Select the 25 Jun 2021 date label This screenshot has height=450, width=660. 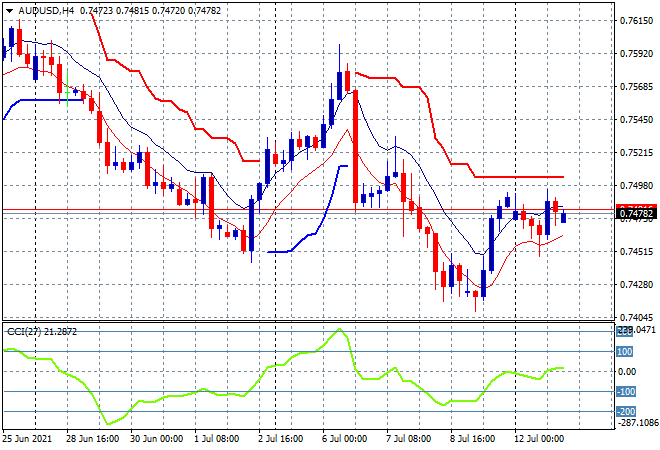30,439
